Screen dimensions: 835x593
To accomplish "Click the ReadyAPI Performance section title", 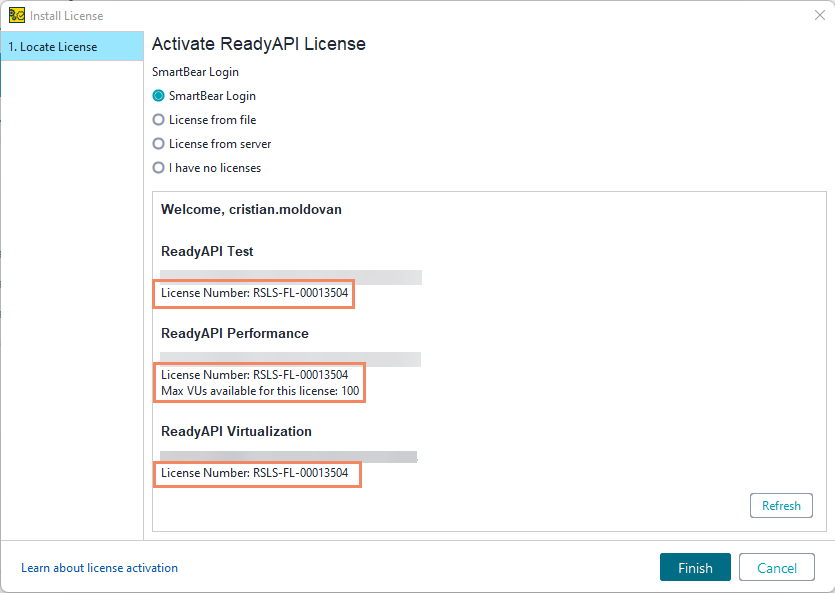I will tap(235, 333).
